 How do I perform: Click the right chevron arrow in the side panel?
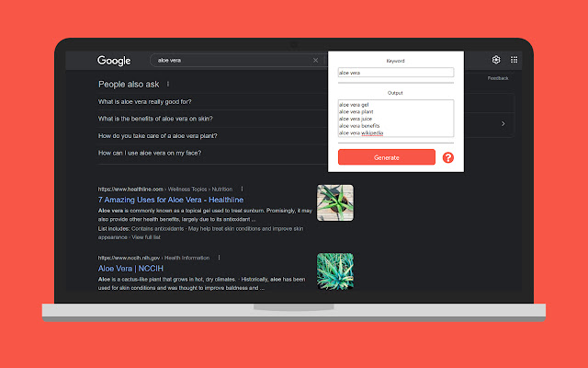coord(503,123)
